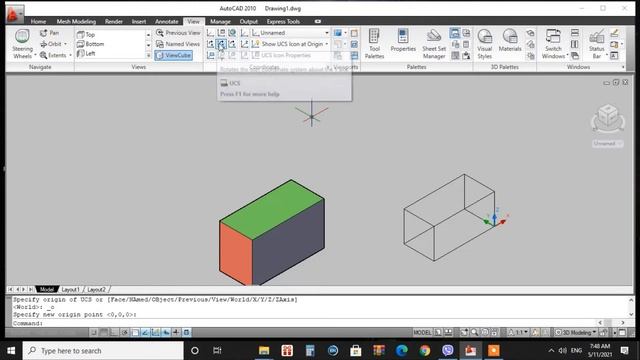The image size is (640, 360).
Task: Click the Windows Start button
Action: tap(11, 351)
